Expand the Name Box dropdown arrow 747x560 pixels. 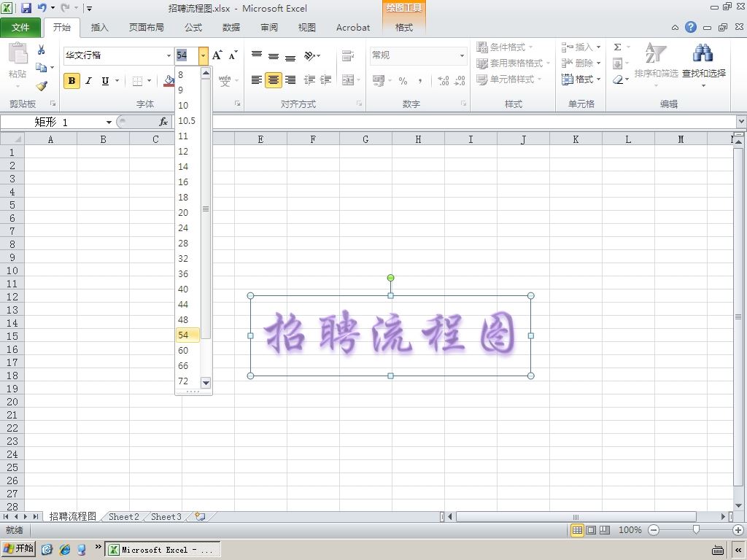coord(109,122)
